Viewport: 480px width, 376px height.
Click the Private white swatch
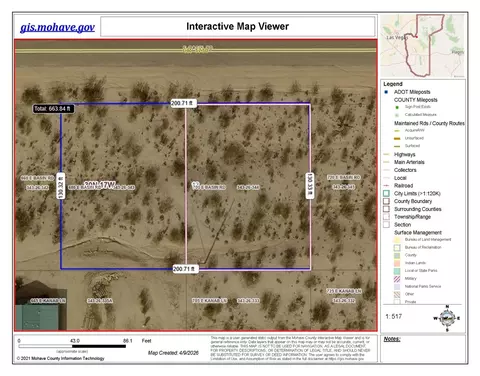pyautogui.click(x=397, y=302)
